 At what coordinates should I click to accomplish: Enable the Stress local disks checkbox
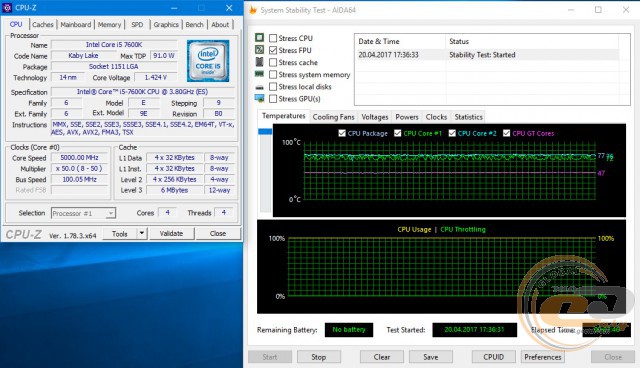point(273,86)
